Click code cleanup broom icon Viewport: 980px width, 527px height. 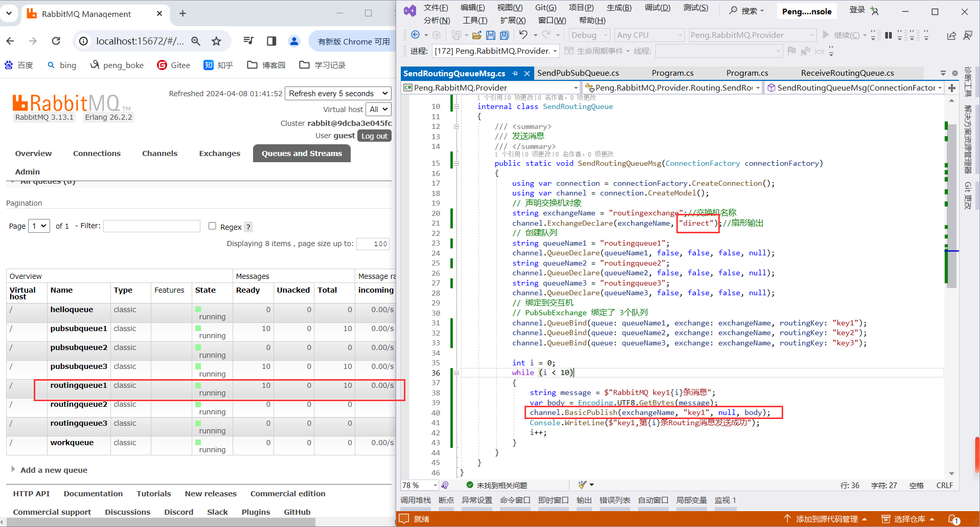[x=582, y=485]
